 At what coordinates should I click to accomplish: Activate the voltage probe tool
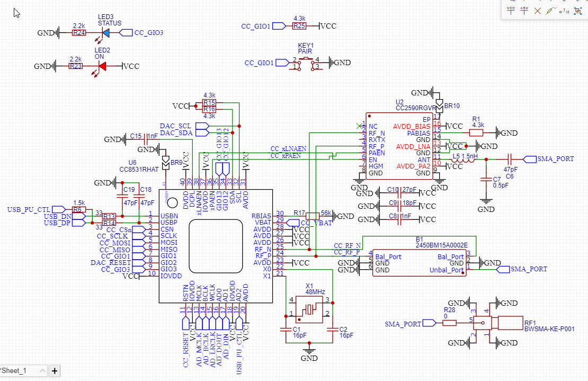click(x=550, y=11)
